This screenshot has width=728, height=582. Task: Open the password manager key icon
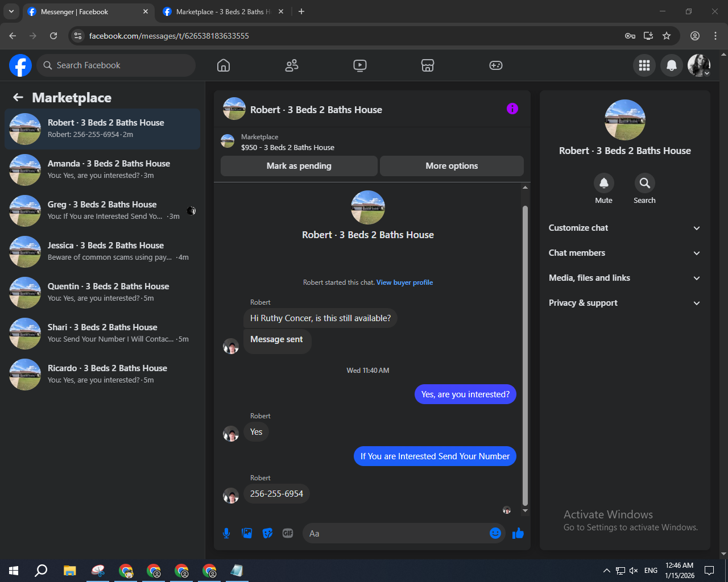coord(630,36)
